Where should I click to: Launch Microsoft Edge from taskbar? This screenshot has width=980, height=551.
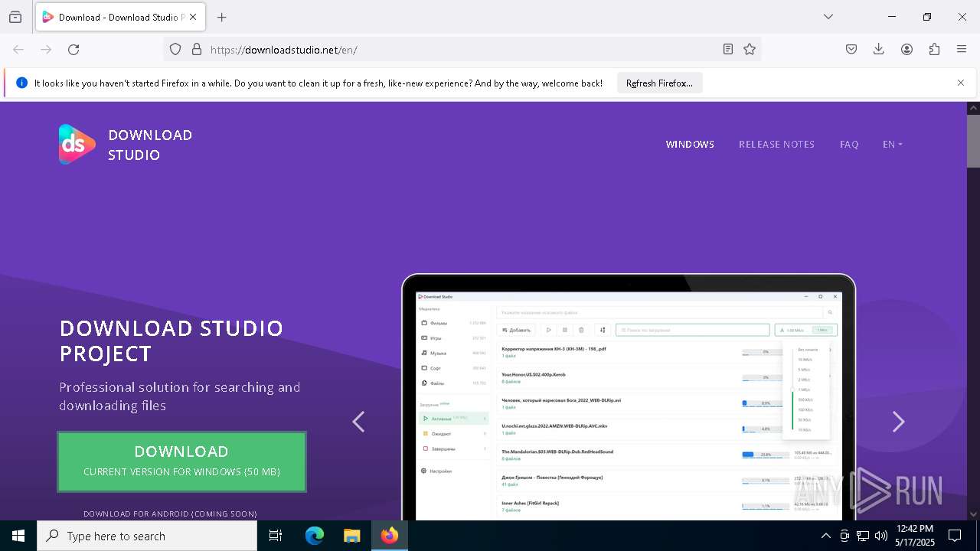tap(315, 536)
